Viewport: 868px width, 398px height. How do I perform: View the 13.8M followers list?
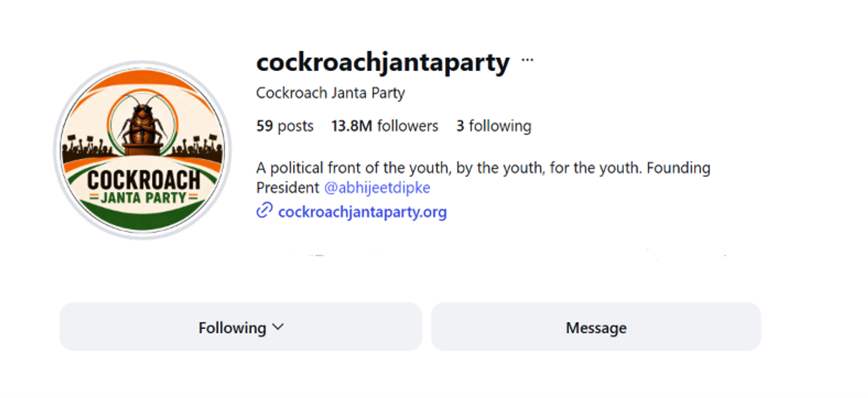[x=385, y=126]
